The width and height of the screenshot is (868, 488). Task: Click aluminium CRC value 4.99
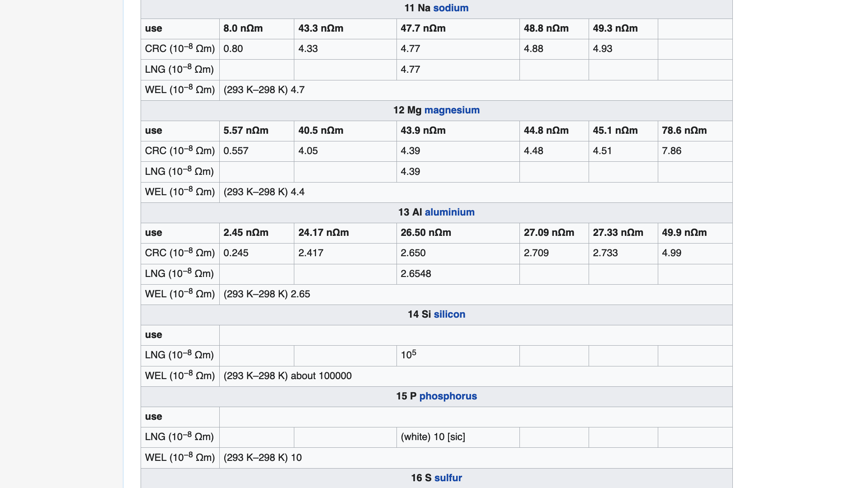(x=671, y=253)
